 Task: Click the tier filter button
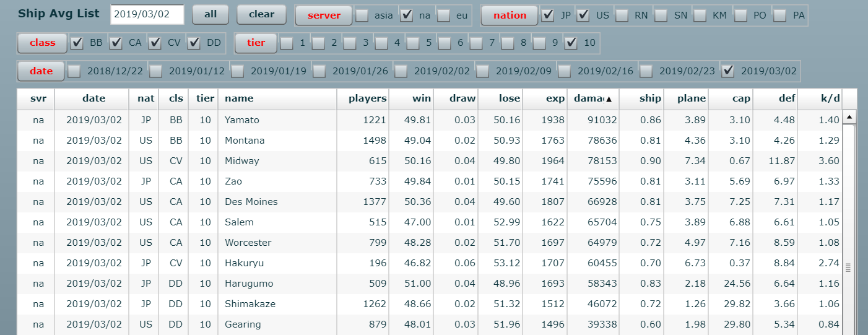pos(256,43)
